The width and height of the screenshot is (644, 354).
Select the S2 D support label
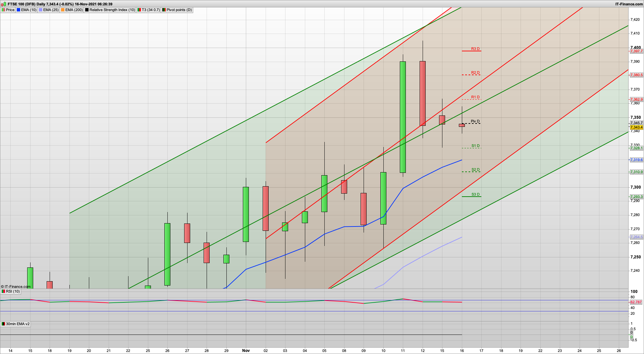pyautogui.click(x=476, y=169)
